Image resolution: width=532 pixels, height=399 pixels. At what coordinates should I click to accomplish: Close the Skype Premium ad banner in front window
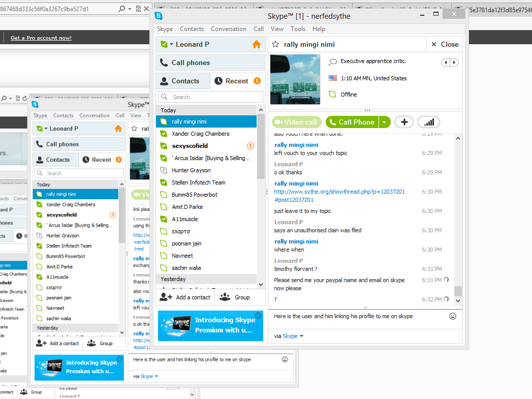(x=258, y=316)
